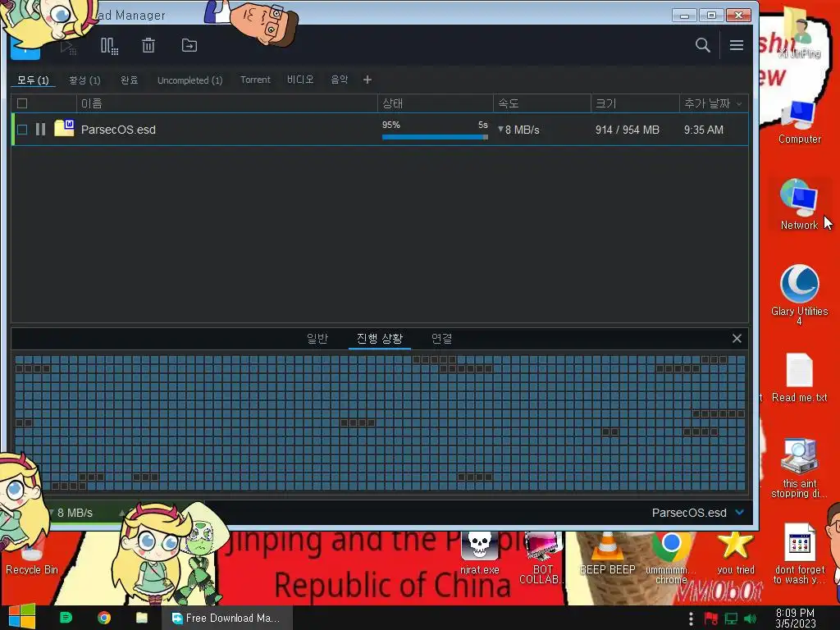Close the bottom details panel

tap(737, 339)
